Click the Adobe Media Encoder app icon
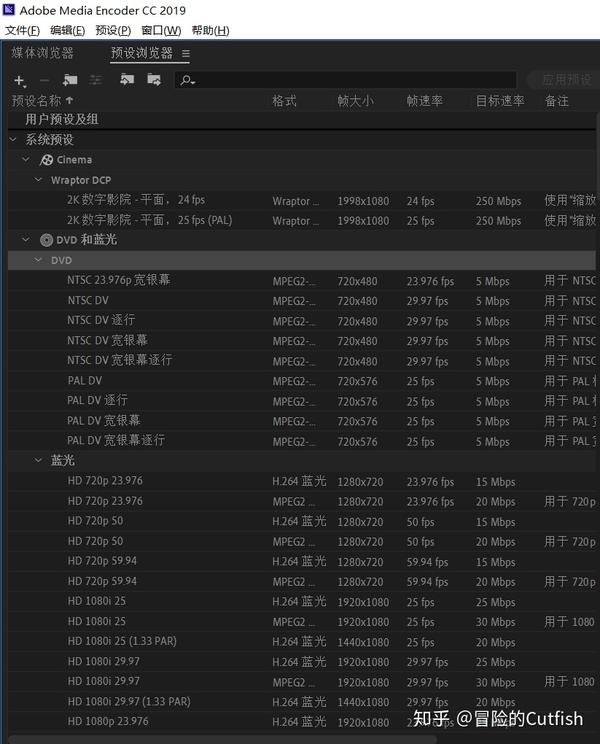This screenshot has width=600, height=744. pyautogui.click(x=9, y=9)
